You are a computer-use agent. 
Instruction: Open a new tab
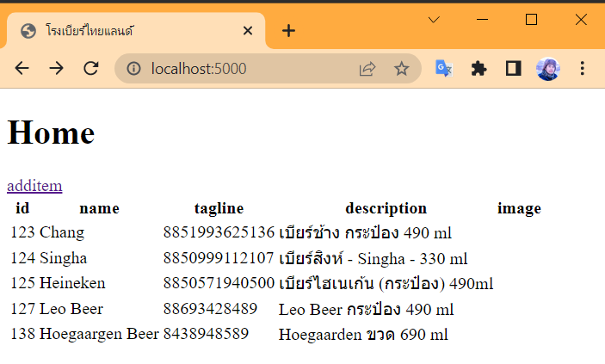click(288, 31)
